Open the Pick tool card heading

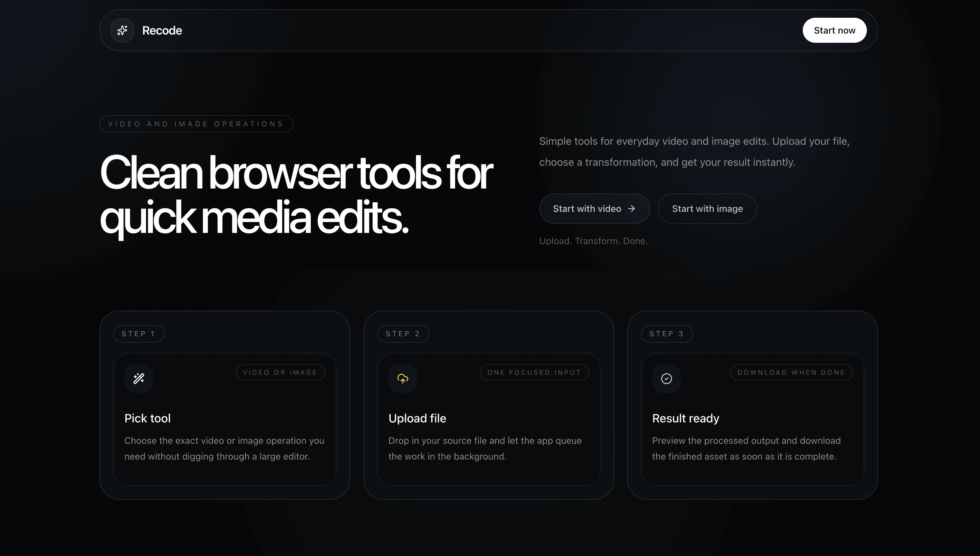(147, 418)
